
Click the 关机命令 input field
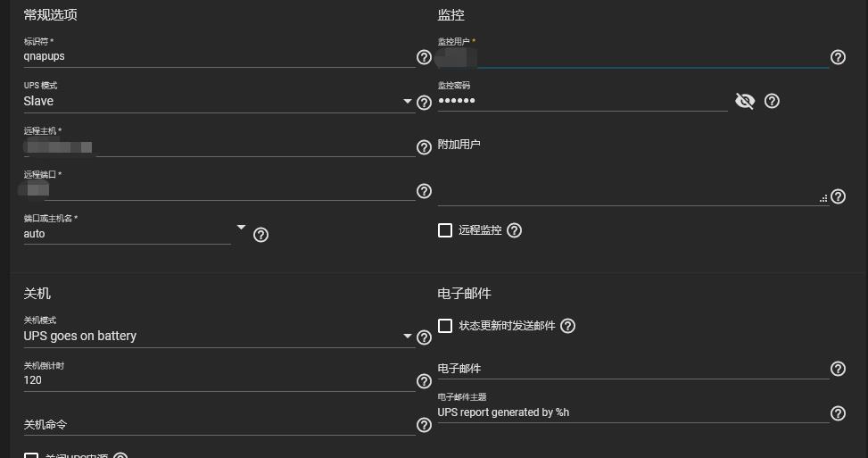(x=219, y=425)
